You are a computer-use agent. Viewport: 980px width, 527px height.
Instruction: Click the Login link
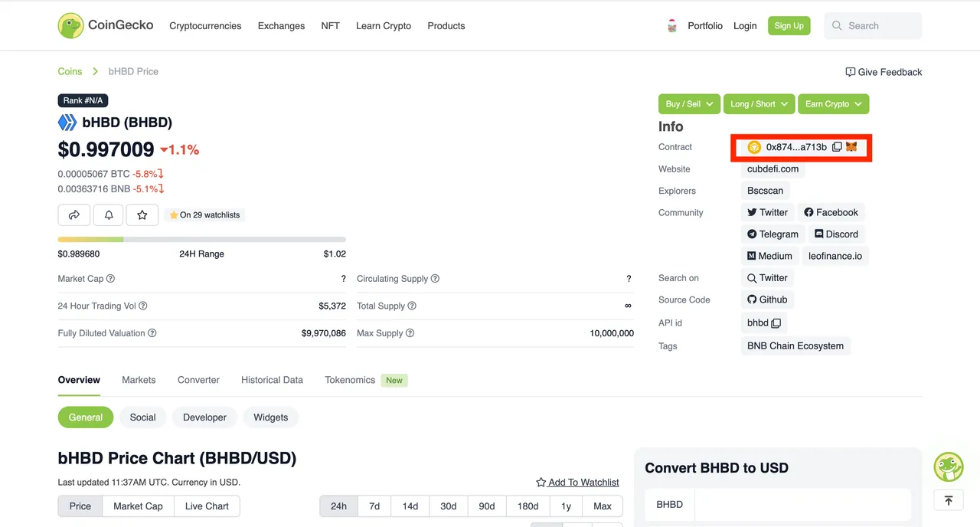pyautogui.click(x=745, y=26)
